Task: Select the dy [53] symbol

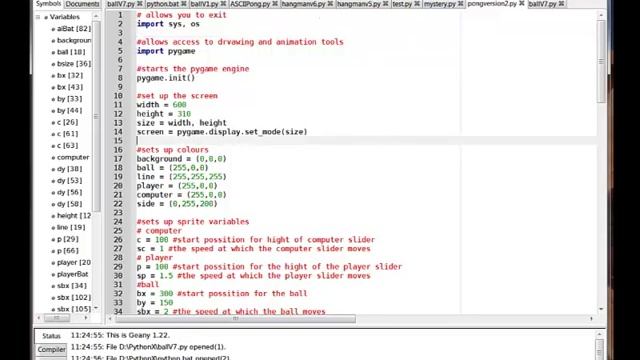Action: pos(69,180)
